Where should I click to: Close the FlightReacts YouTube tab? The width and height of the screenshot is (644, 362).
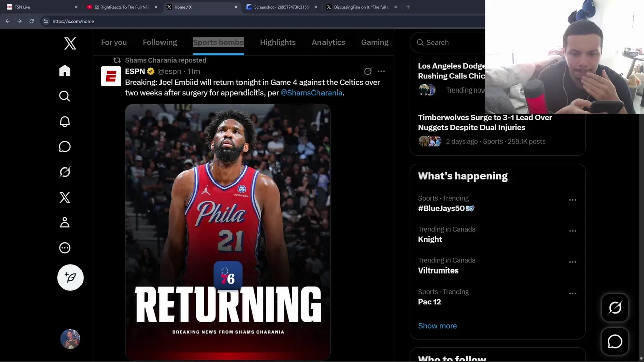coord(156,7)
